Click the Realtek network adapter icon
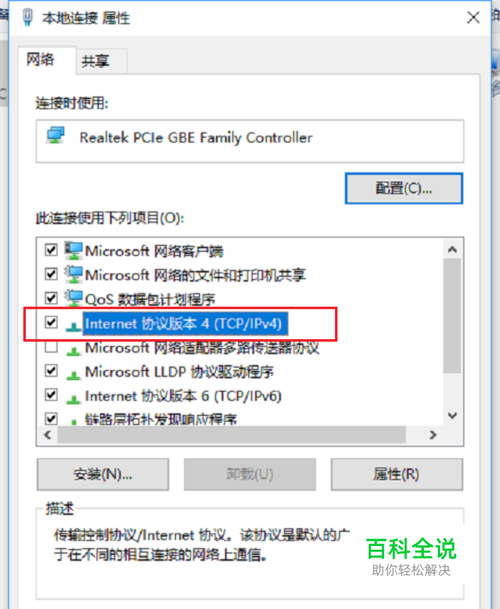This screenshot has width=500, height=609. (x=56, y=136)
